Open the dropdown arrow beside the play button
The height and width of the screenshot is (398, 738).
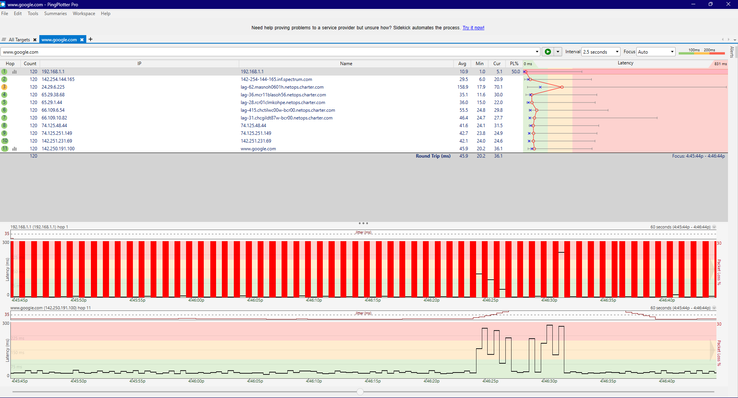click(558, 52)
